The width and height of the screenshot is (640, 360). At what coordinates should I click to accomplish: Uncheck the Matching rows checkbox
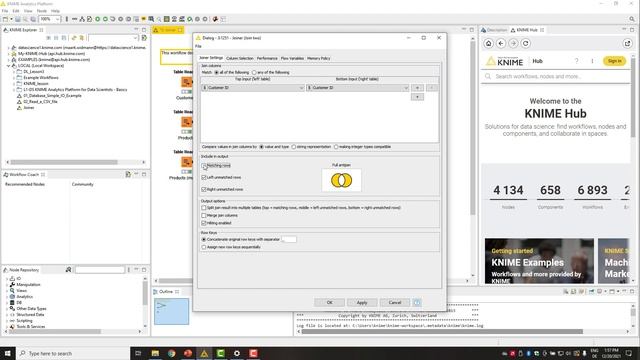tap(204, 166)
